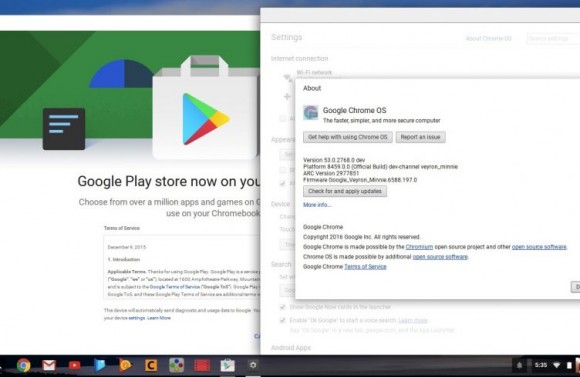Toggle Enable Ok Google voice search checkbox
This screenshot has width=580, height=377.
[x=283, y=320]
